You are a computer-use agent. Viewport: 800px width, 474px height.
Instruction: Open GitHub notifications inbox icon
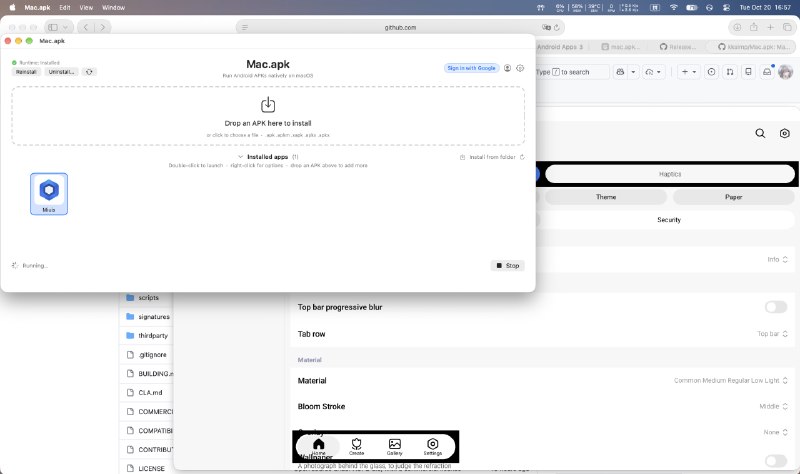(x=767, y=72)
